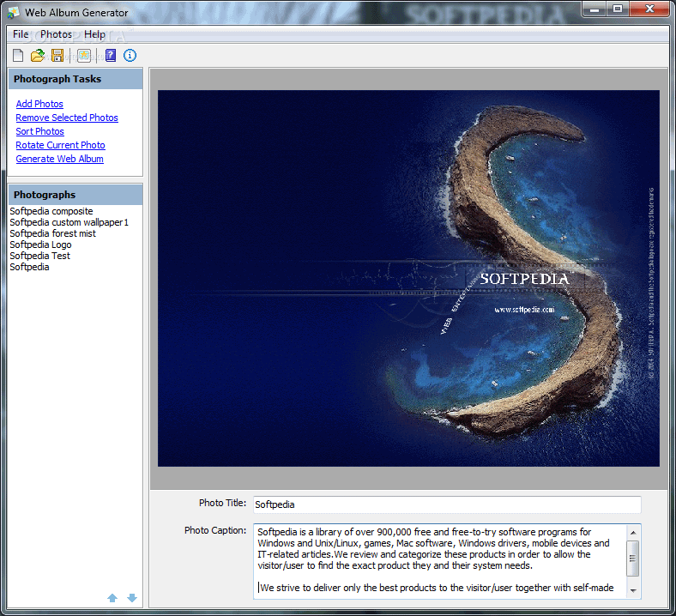This screenshot has width=676, height=616.
Task: Open the File menu
Action: [x=21, y=34]
